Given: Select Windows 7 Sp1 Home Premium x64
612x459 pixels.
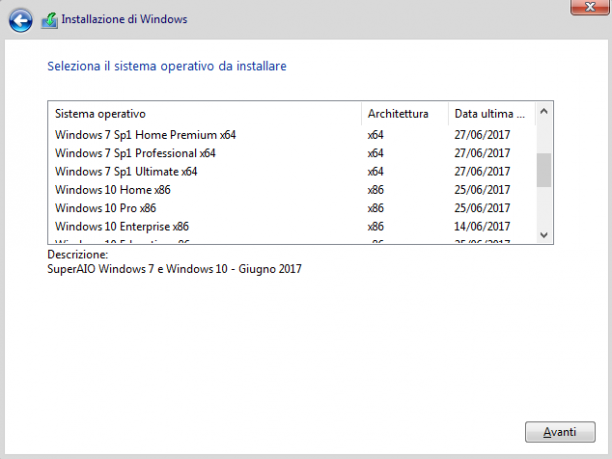Looking at the screenshot, I should (292, 135).
